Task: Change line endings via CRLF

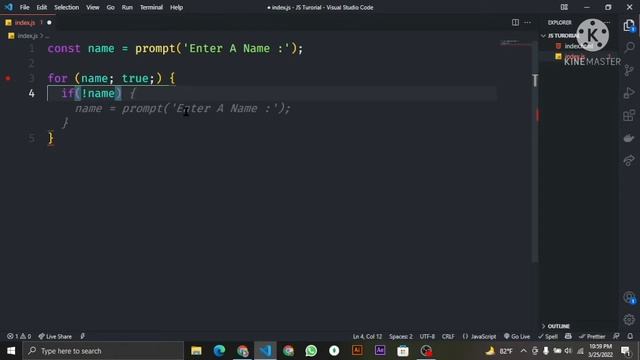Action: pos(448,336)
